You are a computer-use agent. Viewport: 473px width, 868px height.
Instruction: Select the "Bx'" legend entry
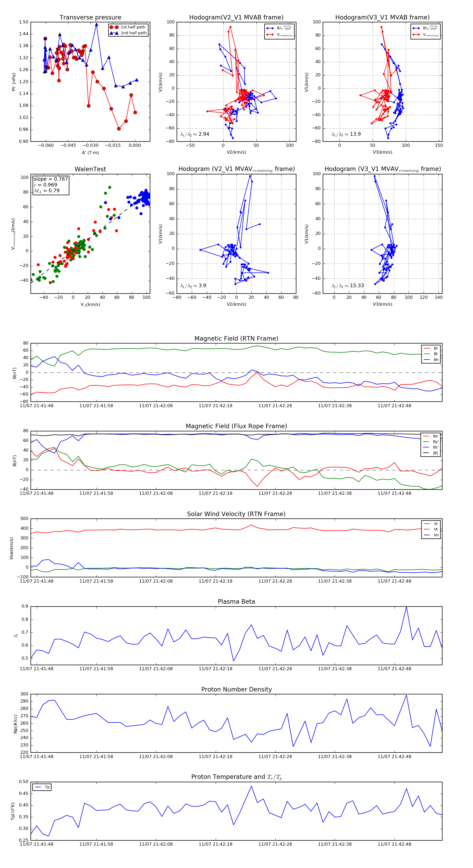click(x=431, y=436)
